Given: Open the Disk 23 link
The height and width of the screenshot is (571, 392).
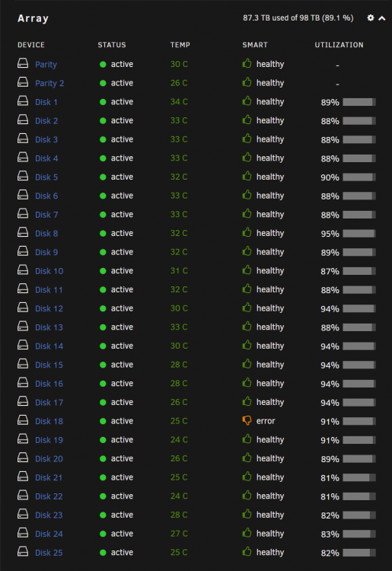Looking at the screenshot, I should click(x=49, y=515).
